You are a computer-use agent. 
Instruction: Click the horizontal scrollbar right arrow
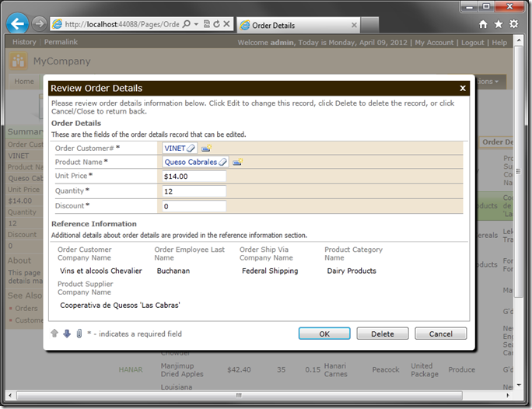click(508, 396)
